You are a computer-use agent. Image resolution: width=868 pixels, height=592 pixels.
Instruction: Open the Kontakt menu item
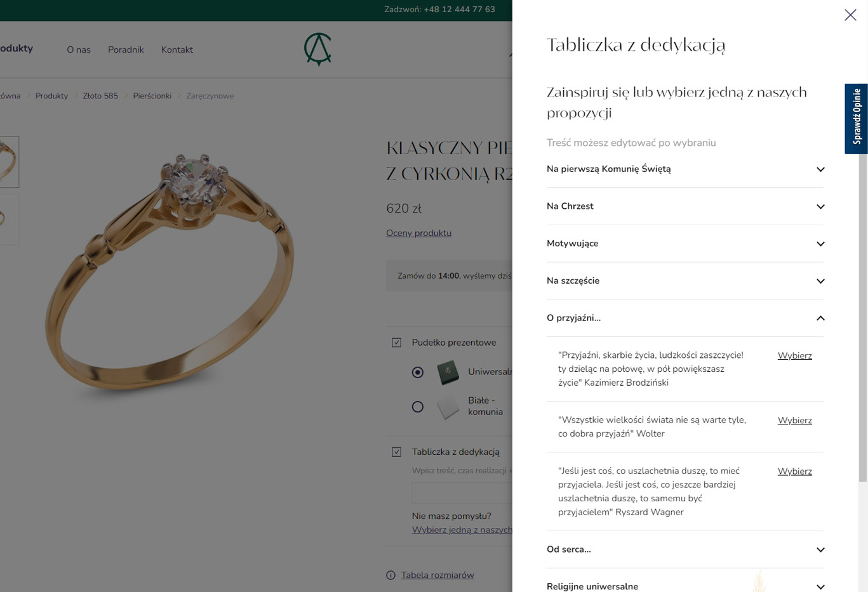point(177,50)
